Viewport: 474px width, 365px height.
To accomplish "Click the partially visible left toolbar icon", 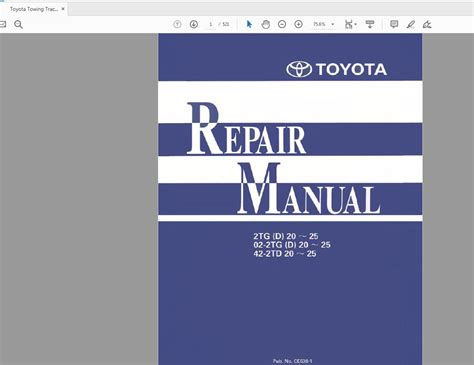I will pos(3,24).
